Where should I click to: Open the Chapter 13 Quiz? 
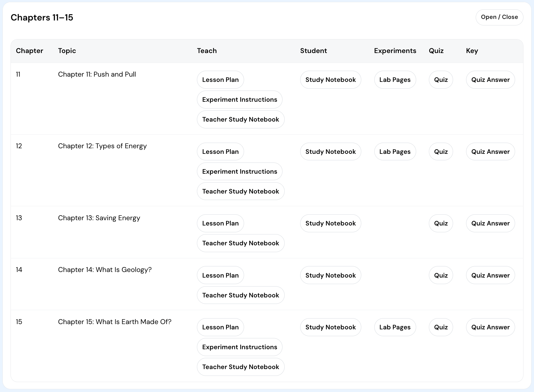tap(441, 223)
